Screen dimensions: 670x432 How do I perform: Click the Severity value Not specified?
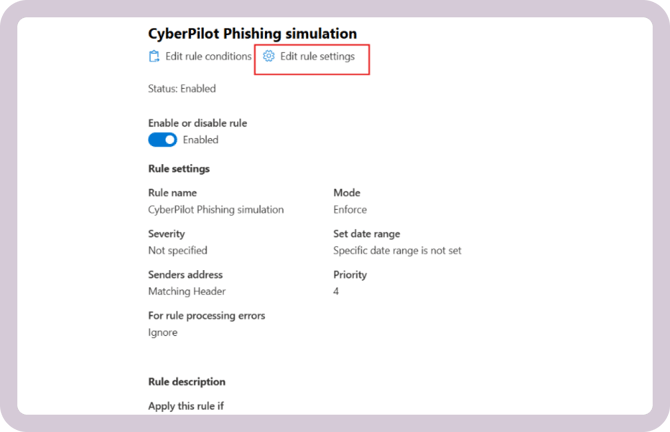click(177, 251)
